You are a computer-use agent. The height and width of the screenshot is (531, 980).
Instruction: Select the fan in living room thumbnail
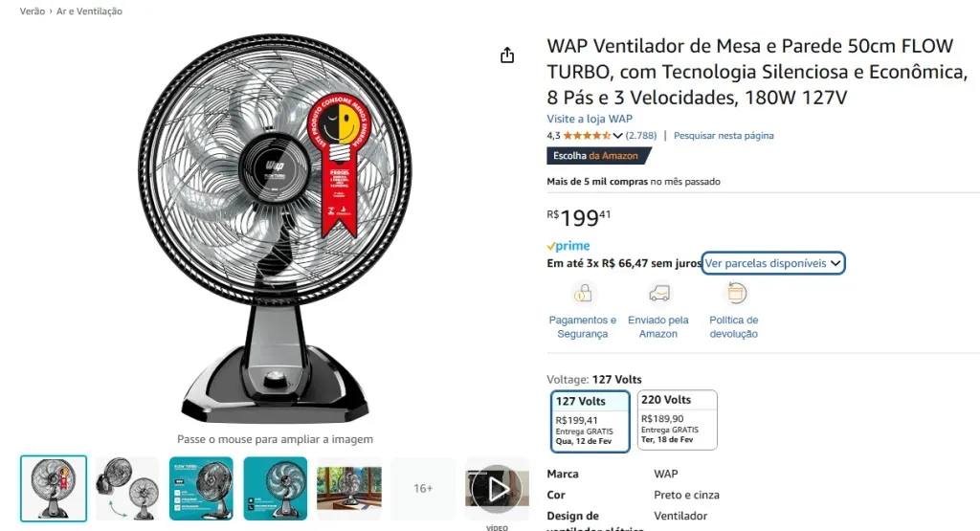pyautogui.click(x=349, y=489)
